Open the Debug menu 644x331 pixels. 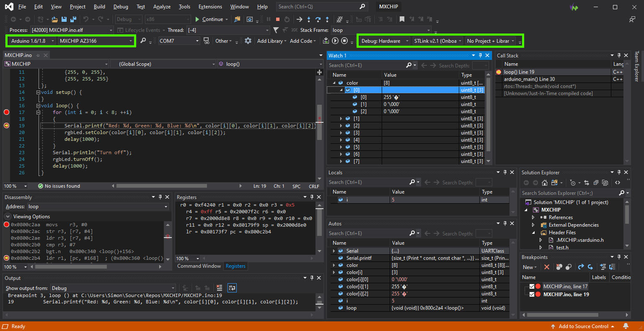(121, 7)
